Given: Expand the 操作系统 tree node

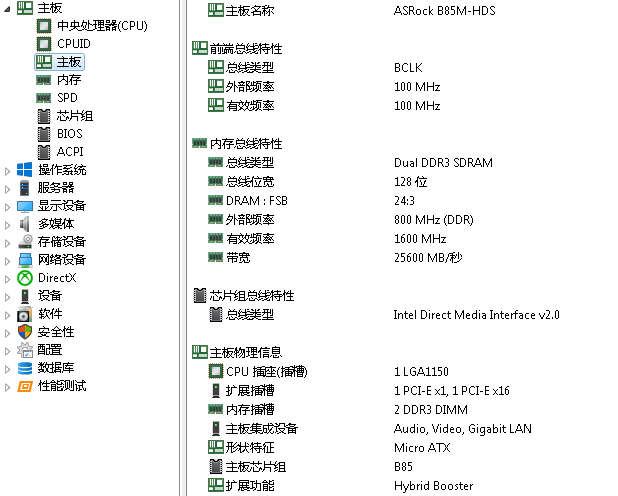Looking at the screenshot, I should pyautogui.click(x=7, y=171).
